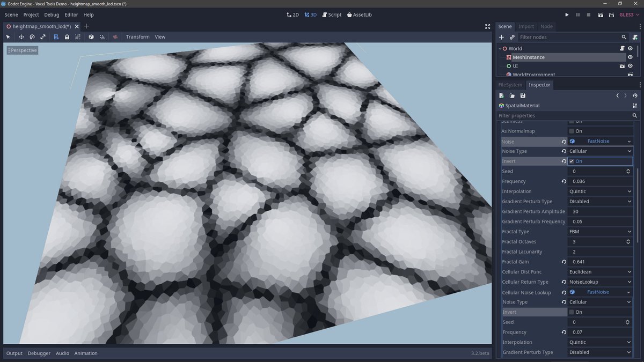Lock the selected object with the padlock icon

(x=67, y=37)
